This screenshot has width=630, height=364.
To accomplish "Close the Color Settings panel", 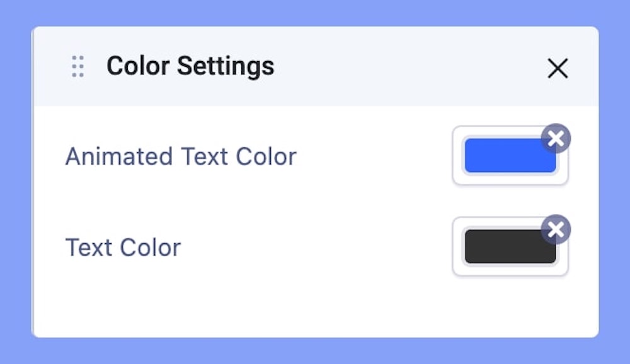I will tap(558, 68).
